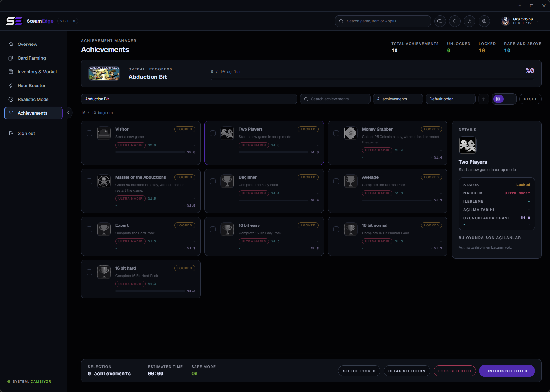Click the Safe Mode On value
Viewport: 550px width, 392px height.
pos(194,374)
